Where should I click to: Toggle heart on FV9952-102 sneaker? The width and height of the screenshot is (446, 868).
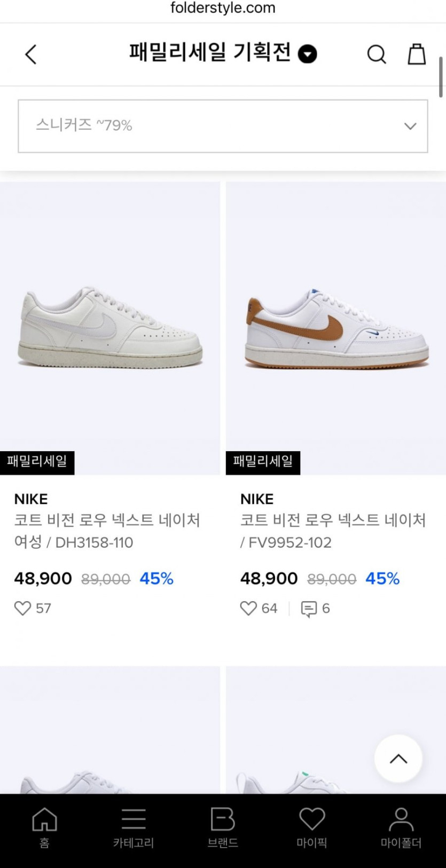(x=248, y=608)
